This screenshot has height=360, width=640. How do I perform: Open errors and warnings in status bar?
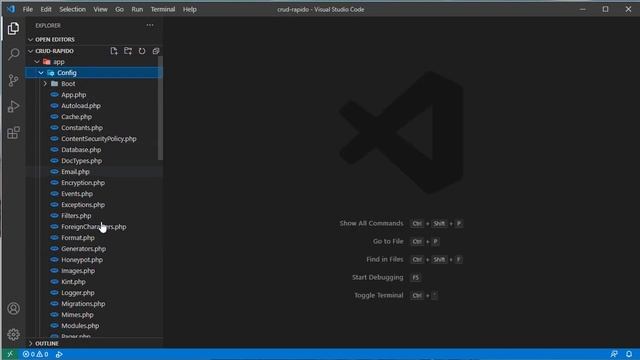36,354
